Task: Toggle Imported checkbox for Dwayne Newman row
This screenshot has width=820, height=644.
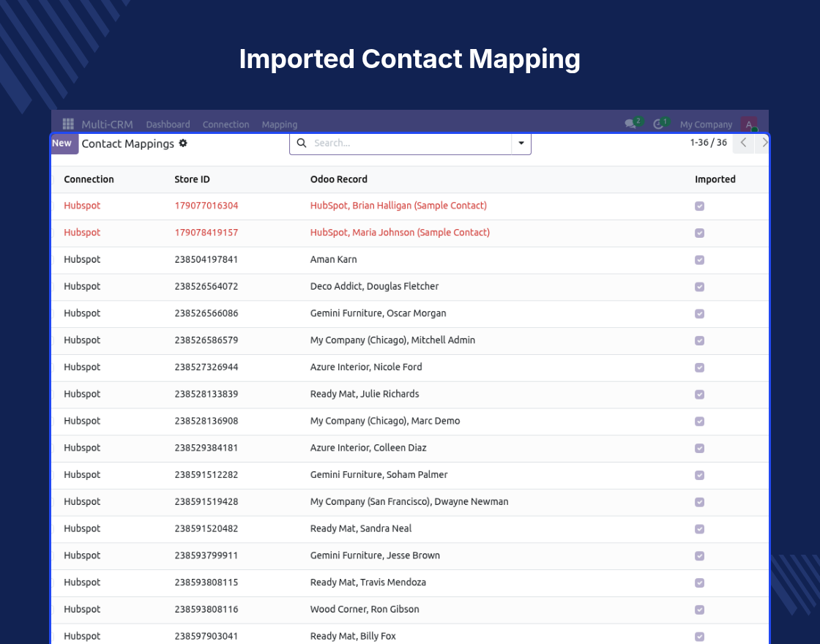Action: tap(700, 502)
